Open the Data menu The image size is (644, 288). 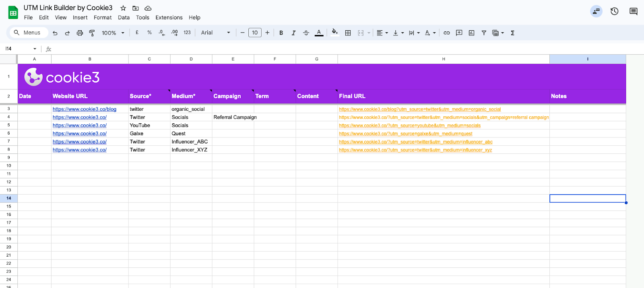click(124, 17)
